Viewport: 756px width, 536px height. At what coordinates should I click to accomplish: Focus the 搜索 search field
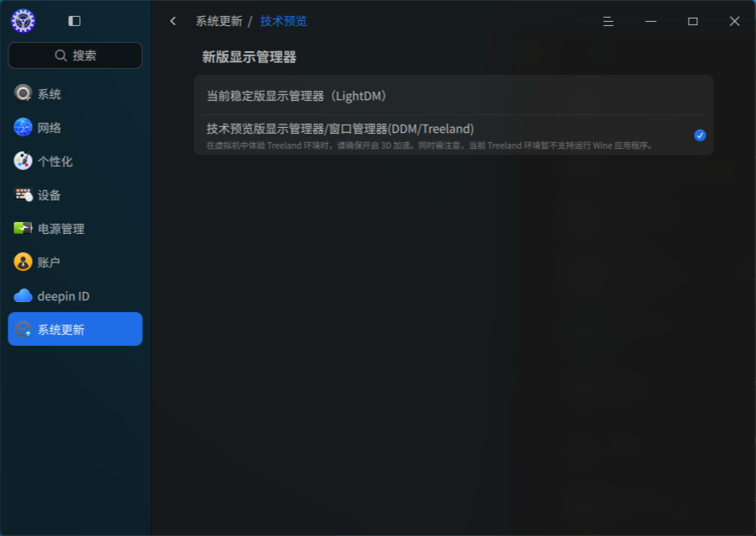click(x=75, y=56)
